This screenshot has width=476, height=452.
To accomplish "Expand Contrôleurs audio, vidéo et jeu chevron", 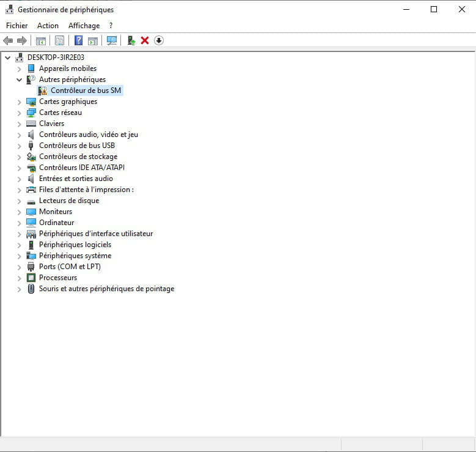I will [19, 135].
